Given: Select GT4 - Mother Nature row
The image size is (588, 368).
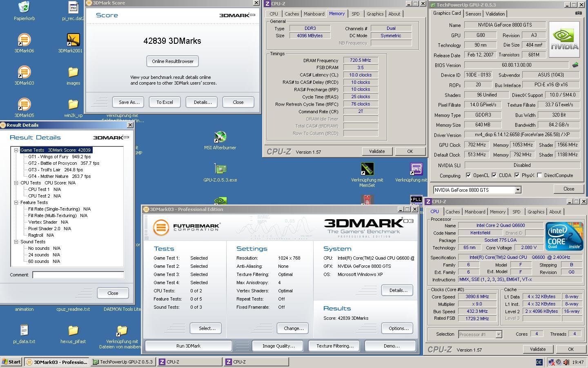Looking at the screenshot, I should click(x=60, y=176).
